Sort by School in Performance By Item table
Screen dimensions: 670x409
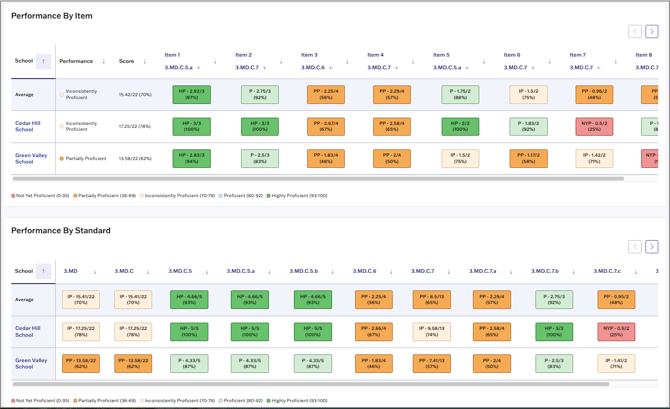[43, 61]
